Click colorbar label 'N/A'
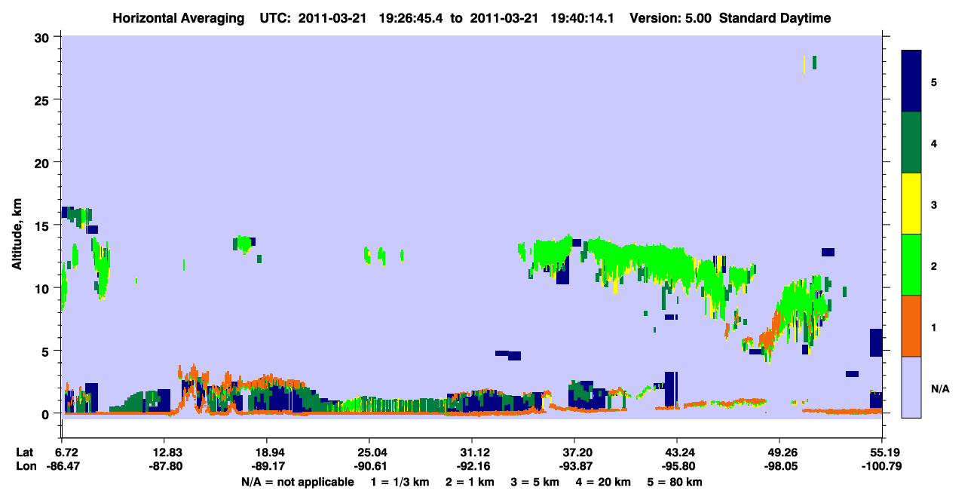Image resolution: width=980 pixels, height=503 pixels. (940, 388)
